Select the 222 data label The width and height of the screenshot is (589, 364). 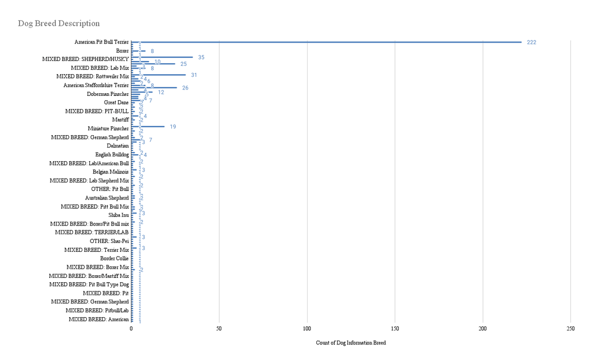(531, 43)
